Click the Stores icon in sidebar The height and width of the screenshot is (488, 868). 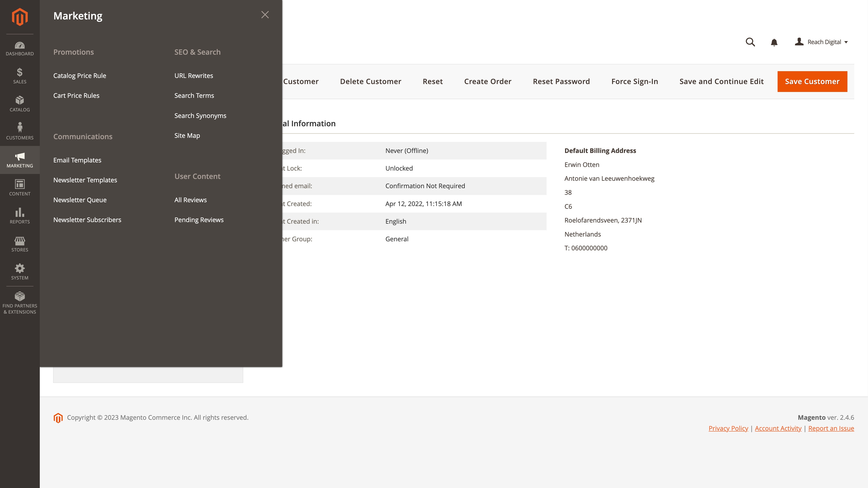[20, 244]
